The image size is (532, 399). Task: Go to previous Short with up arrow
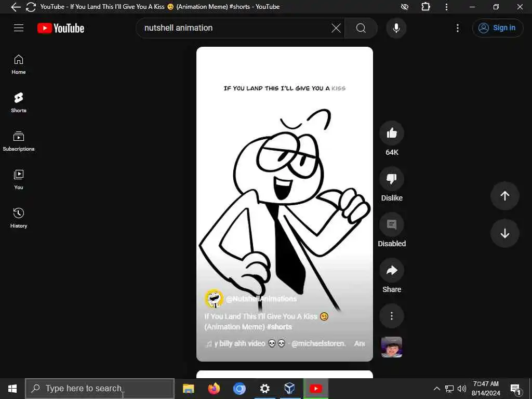(x=504, y=196)
